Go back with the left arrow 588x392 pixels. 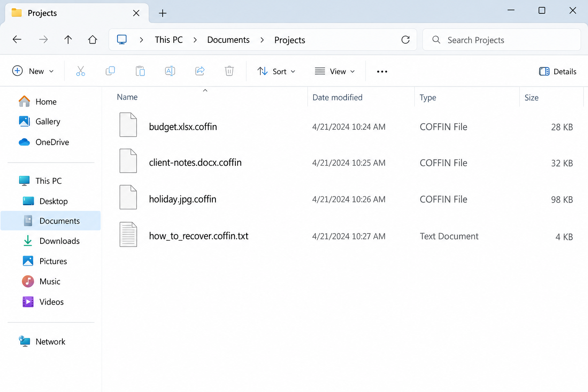tap(17, 39)
